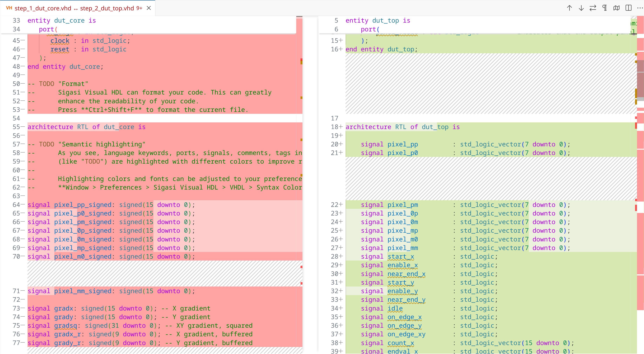Screen dimensions: 644x354
Task: Click the clock port on line 45
Action: (60, 41)
